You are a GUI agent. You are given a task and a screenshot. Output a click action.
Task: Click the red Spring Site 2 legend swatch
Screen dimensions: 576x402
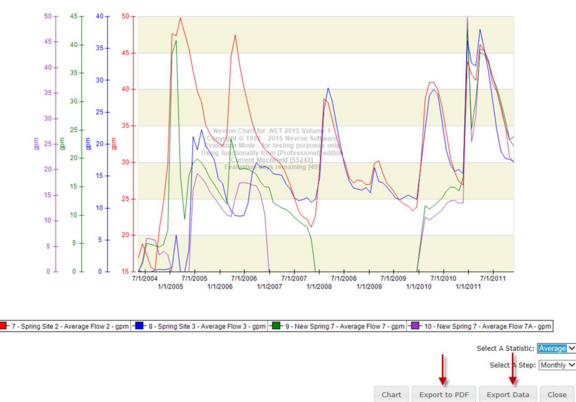(x=3, y=326)
